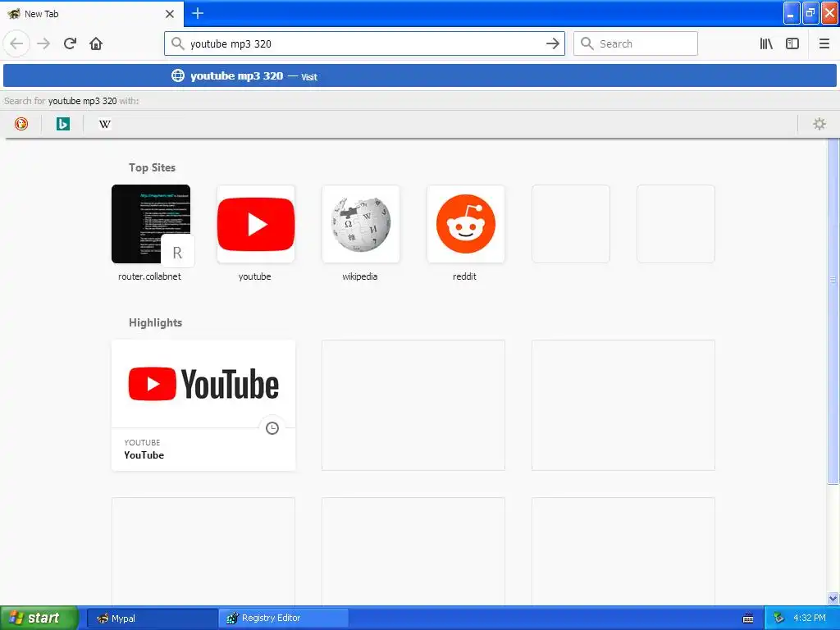Viewport: 840px width, 630px height.
Task: Click the 'Highlights' section heading
Action: pos(155,322)
